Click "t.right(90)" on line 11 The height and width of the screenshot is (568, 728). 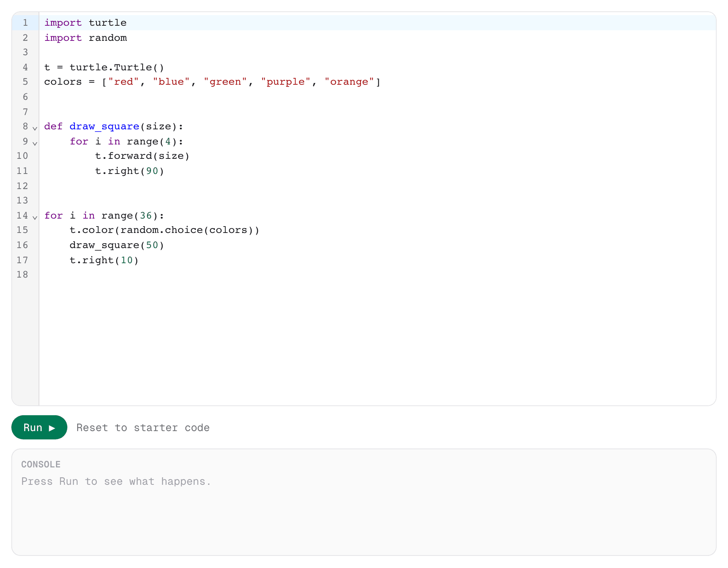(129, 171)
